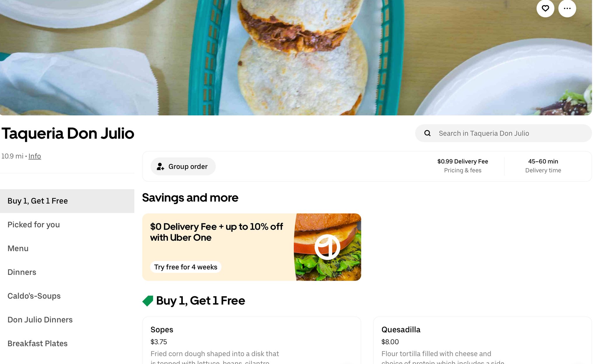Click the green tag icon by Buy 1, Get 1 Free

click(x=148, y=301)
